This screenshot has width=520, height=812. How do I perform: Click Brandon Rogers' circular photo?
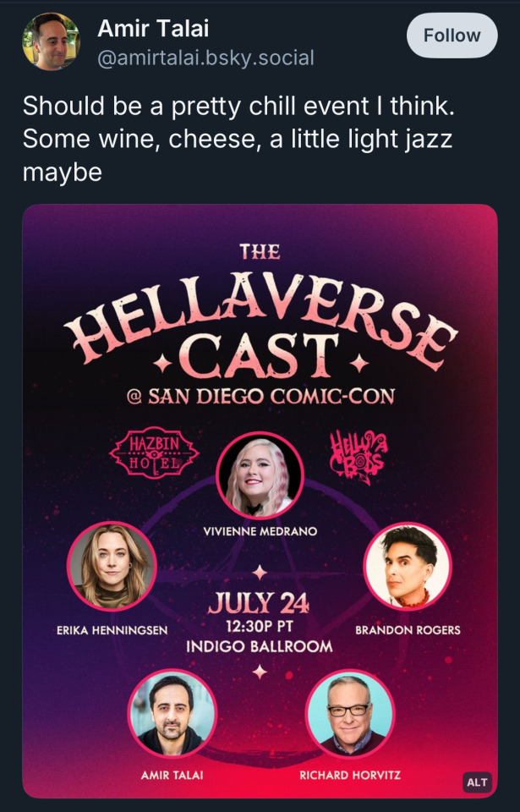(408, 566)
